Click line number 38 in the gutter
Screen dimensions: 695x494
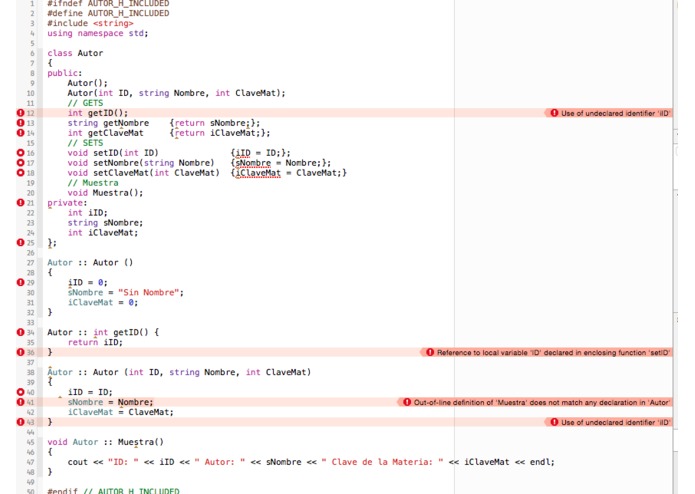(x=31, y=372)
